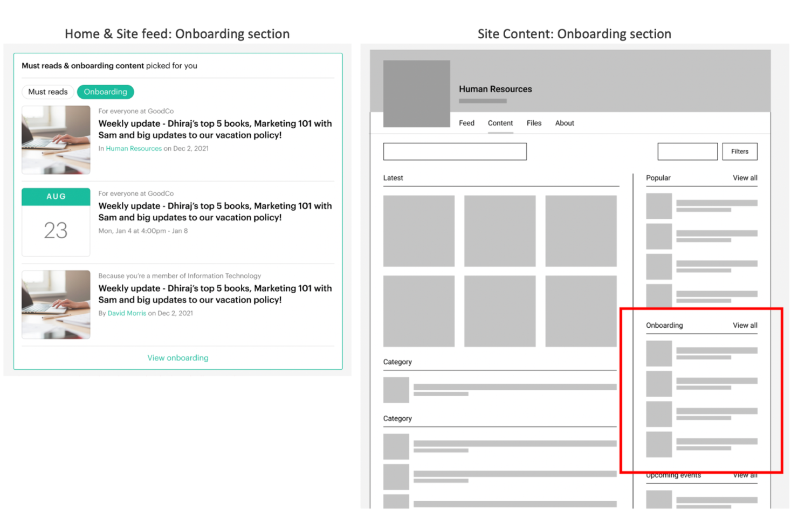The height and width of the screenshot is (532, 798).
Task: Click the search field next to Filters
Action: (x=687, y=151)
